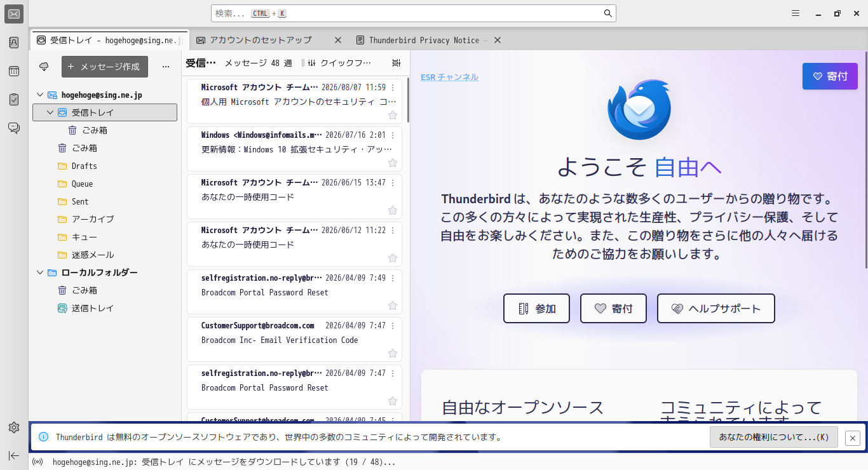This screenshot has width=868, height=470.
Task: Star the 2026/06/15 一時使用コード message
Action: (393, 210)
